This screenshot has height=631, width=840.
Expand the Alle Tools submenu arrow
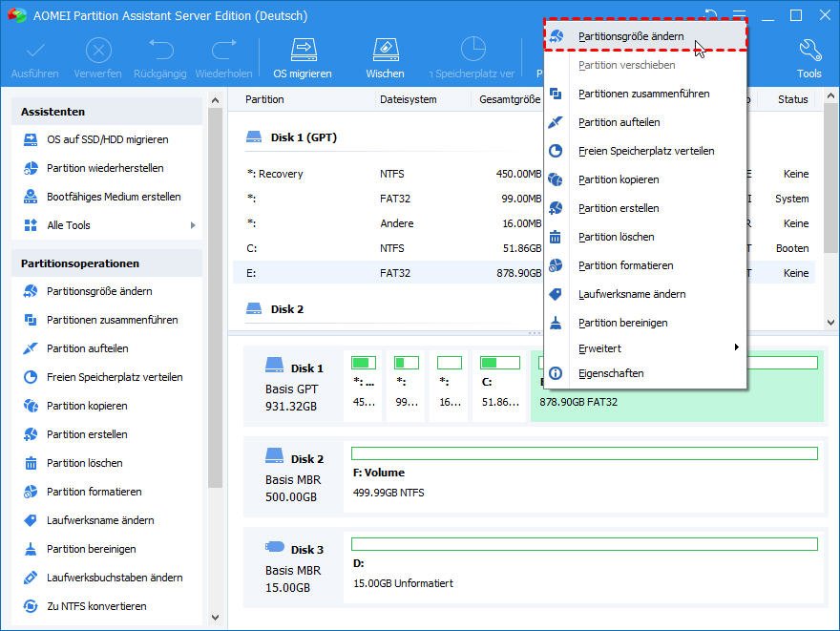[193, 225]
